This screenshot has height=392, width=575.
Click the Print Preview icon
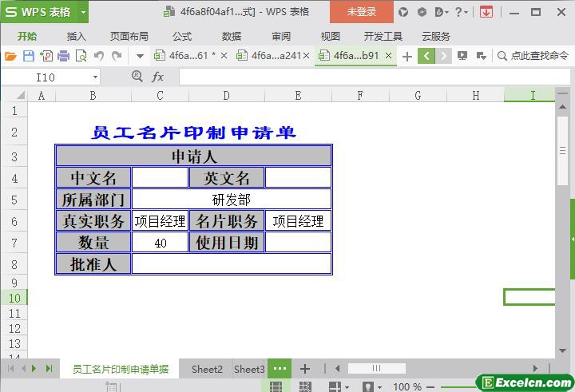click(x=81, y=56)
